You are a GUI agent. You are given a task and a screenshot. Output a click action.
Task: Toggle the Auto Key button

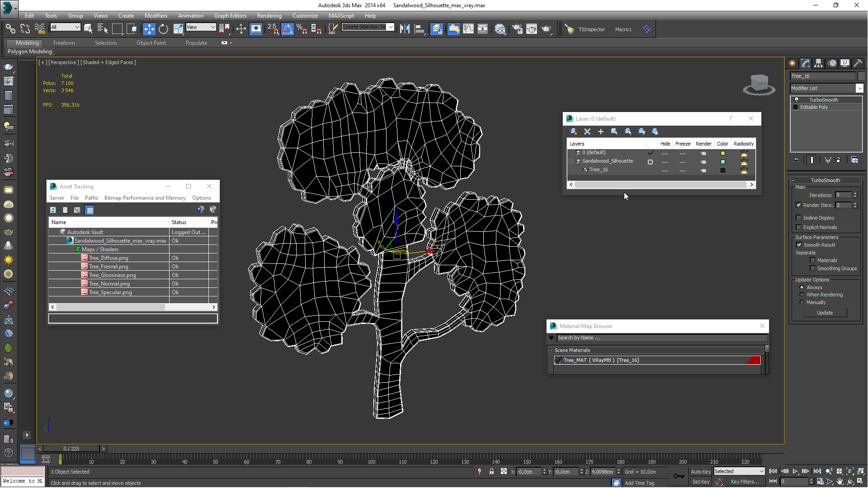click(701, 471)
